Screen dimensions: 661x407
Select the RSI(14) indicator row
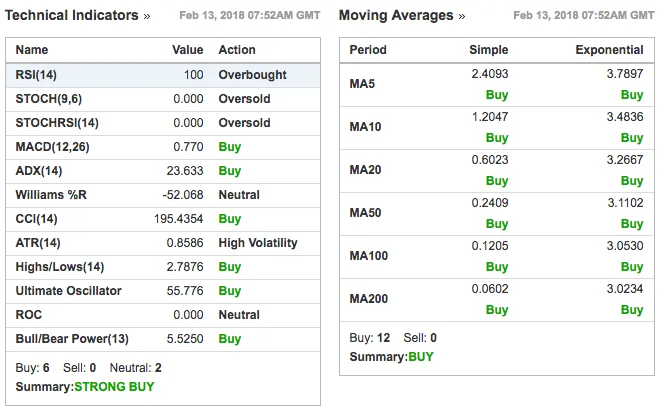point(163,75)
